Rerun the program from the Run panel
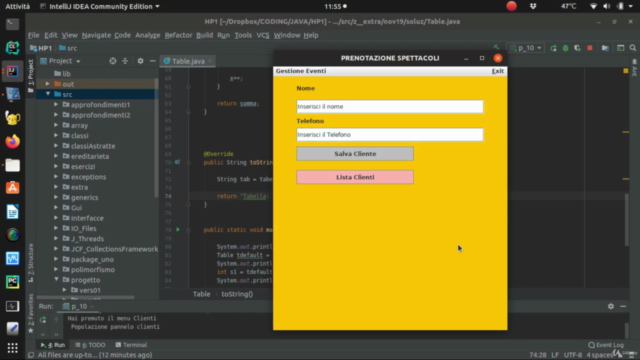This screenshot has width=640, height=360. 43,320
